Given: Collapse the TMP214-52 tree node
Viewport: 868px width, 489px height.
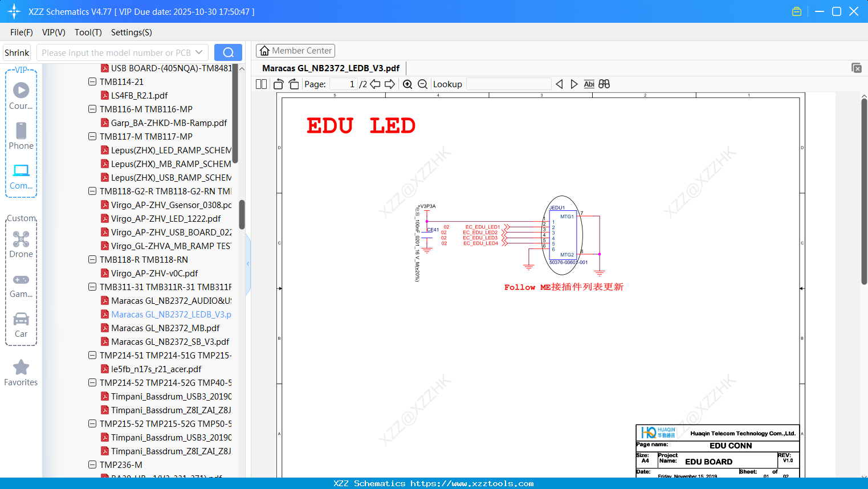Looking at the screenshot, I should [92, 382].
